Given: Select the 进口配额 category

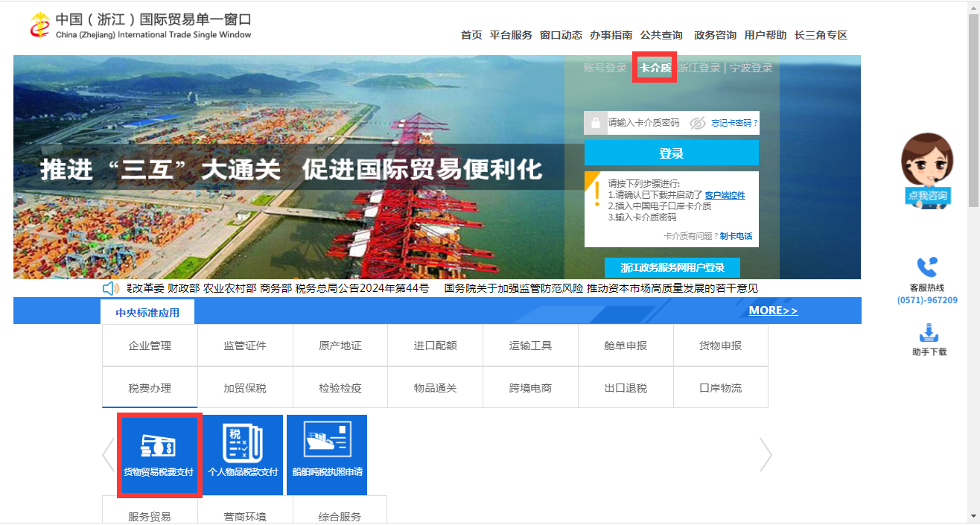Looking at the screenshot, I should [x=436, y=346].
